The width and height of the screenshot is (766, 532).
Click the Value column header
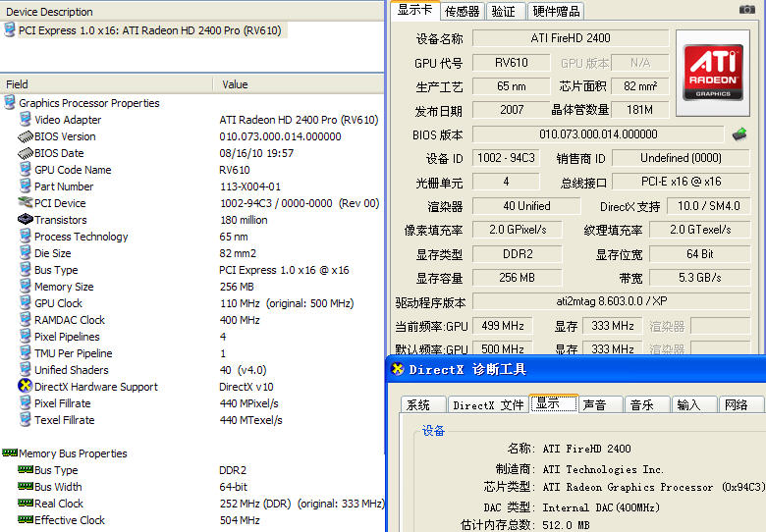[x=299, y=84]
